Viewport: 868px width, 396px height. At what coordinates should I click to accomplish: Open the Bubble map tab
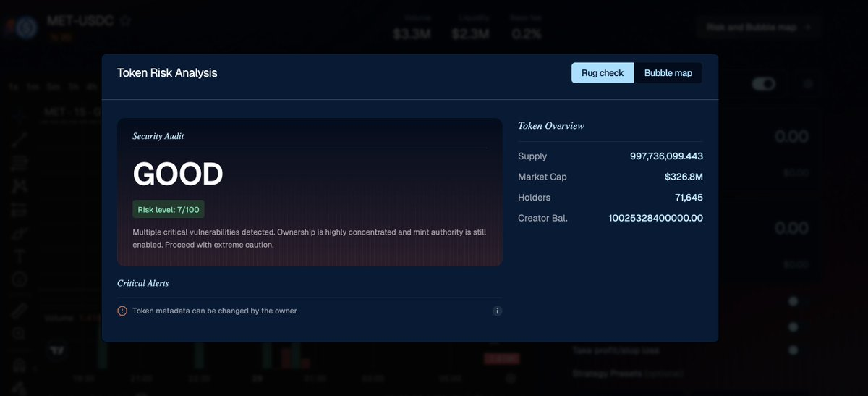[668, 73]
